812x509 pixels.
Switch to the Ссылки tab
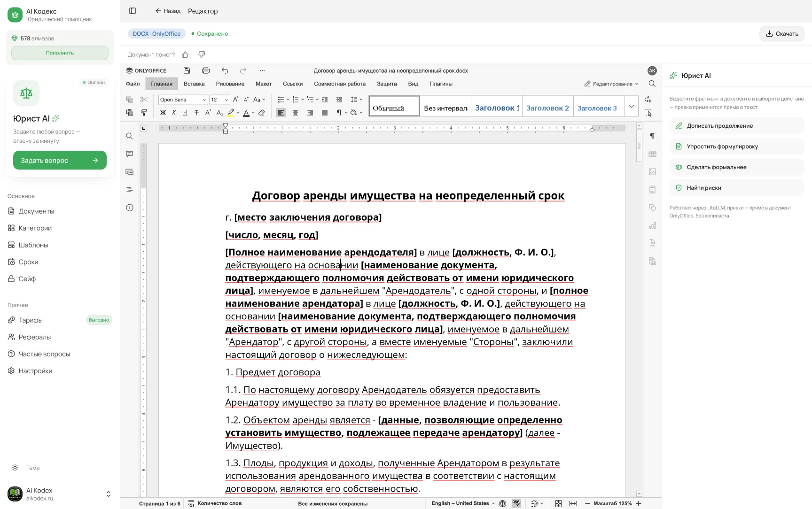293,84
